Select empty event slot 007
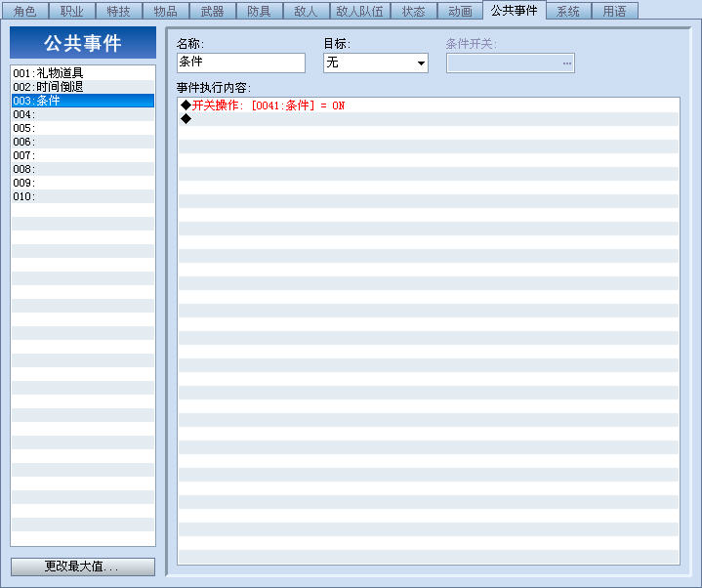The height and width of the screenshot is (588, 702). tap(83, 155)
